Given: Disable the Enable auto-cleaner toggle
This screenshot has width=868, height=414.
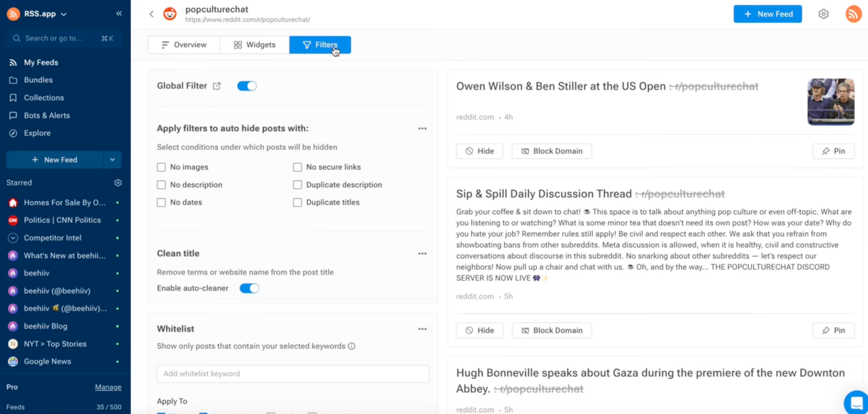Looking at the screenshot, I should (x=249, y=288).
